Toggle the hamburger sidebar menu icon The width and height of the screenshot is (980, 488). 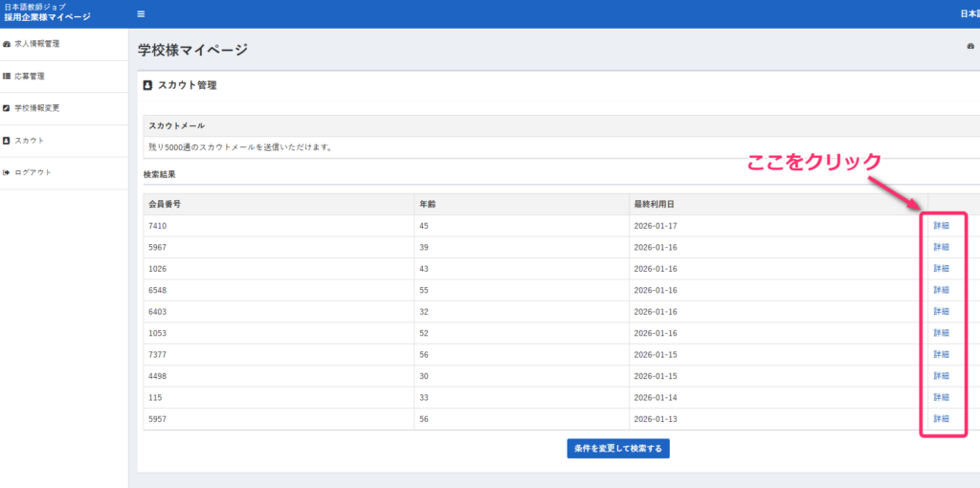[x=142, y=14]
